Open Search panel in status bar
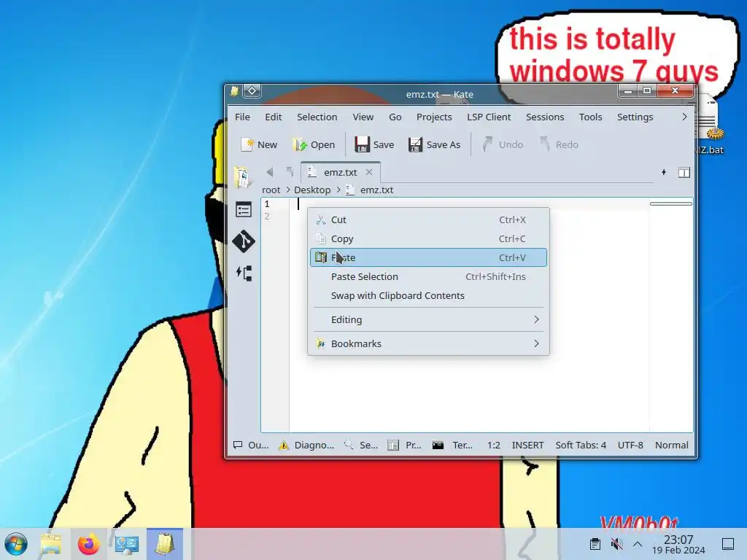Image resolution: width=747 pixels, height=560 pixels. coord(361,445)
